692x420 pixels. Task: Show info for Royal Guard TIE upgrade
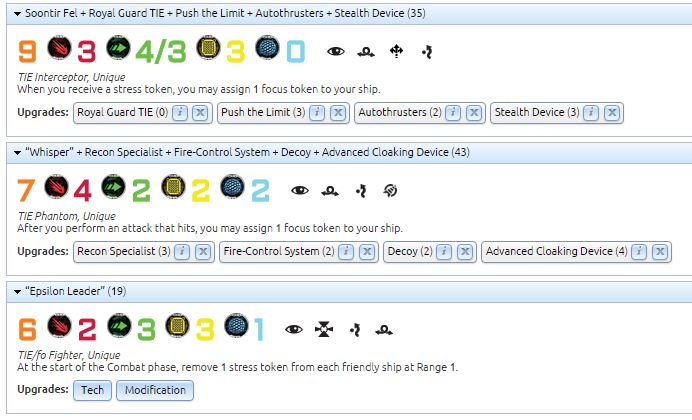click(180, 113)
